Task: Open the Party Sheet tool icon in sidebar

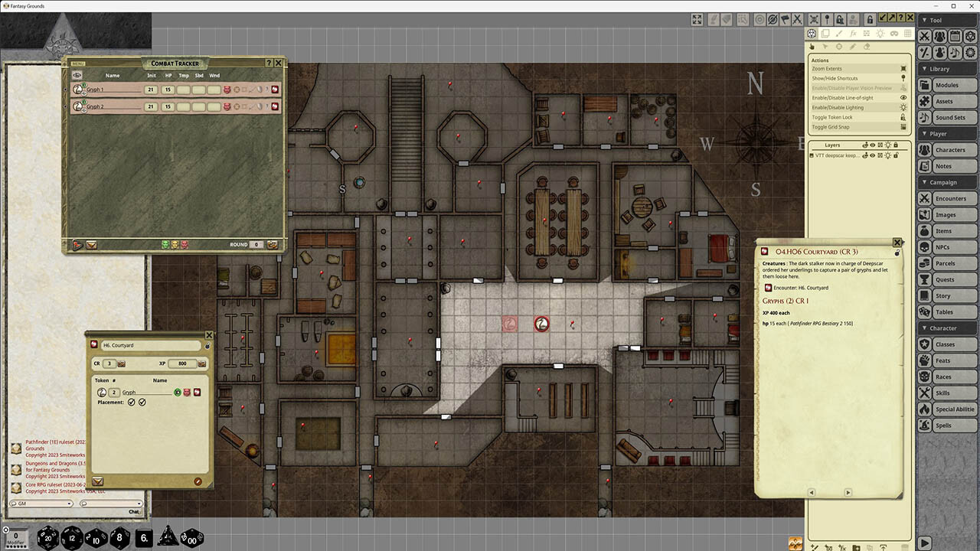Action: coord(939,37)
